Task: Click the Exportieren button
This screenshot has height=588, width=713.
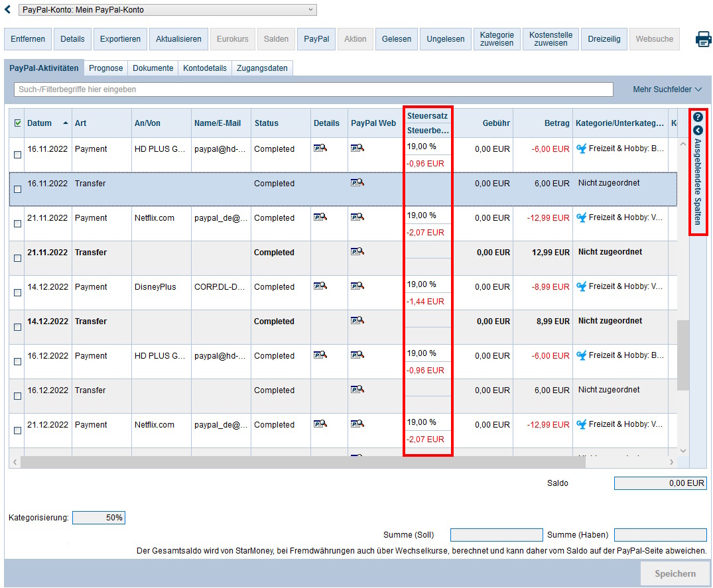Action: [x=120, y=39]
